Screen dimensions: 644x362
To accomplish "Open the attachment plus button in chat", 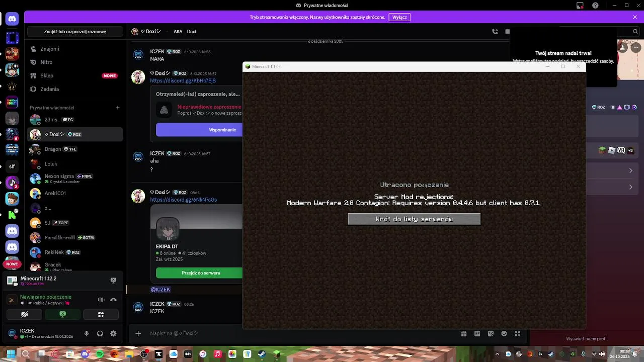I will (138, 333).
